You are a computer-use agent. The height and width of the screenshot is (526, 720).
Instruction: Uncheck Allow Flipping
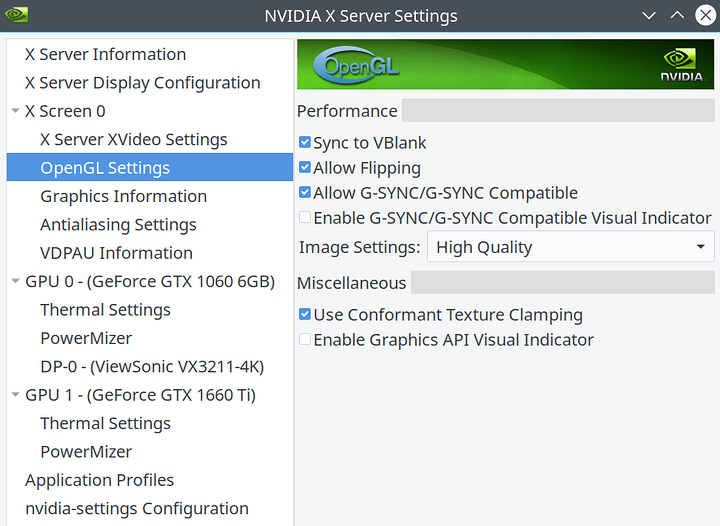pyautogui.click(x=305, y=167)
